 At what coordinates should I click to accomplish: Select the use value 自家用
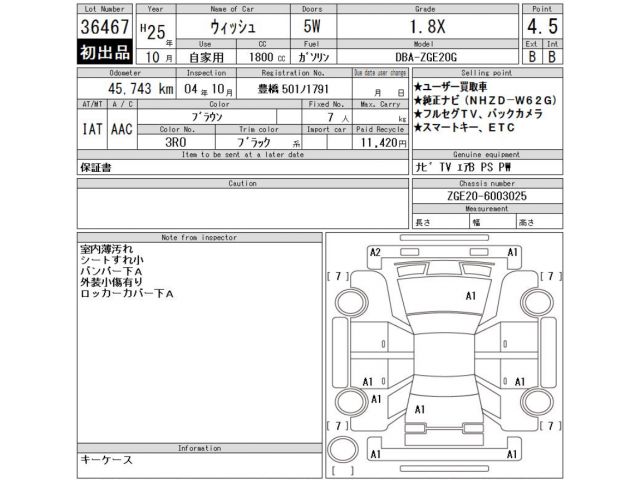pos(206,58)
